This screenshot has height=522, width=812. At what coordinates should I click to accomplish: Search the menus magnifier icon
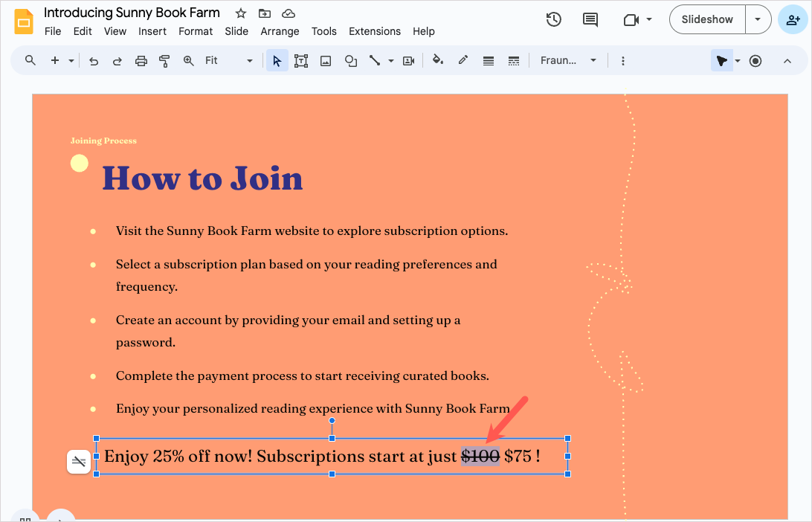[x=30, y=60]
